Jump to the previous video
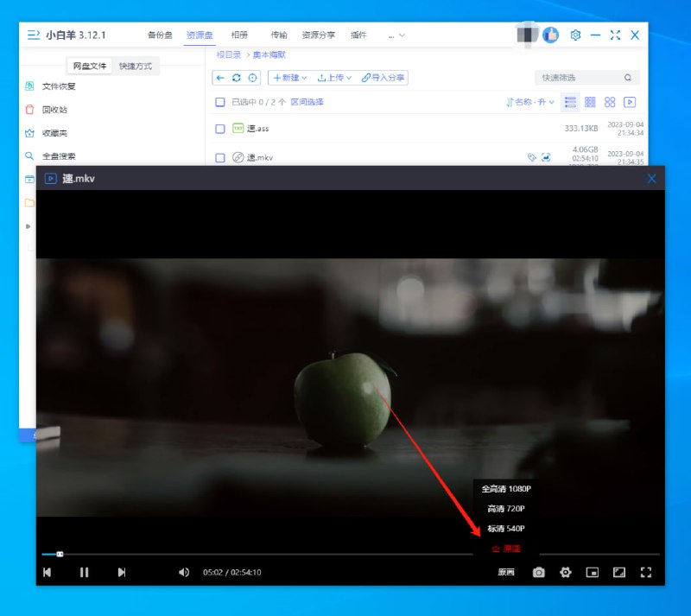 47,572
